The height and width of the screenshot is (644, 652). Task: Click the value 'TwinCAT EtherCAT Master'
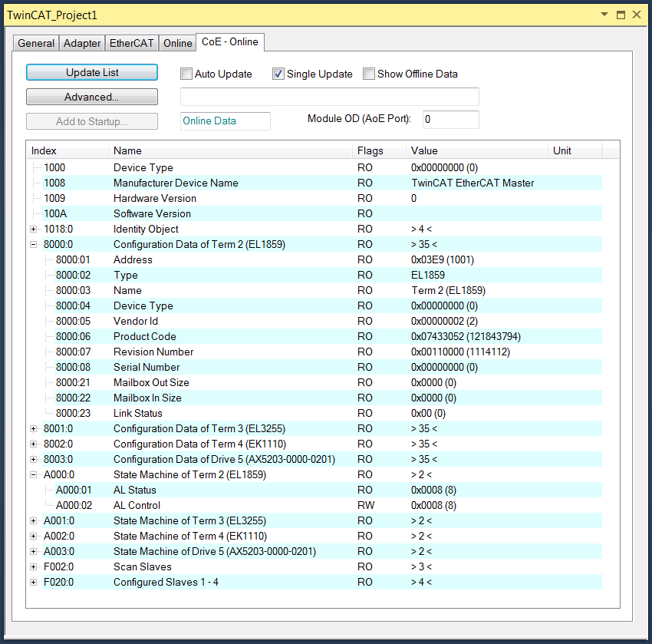473,183
